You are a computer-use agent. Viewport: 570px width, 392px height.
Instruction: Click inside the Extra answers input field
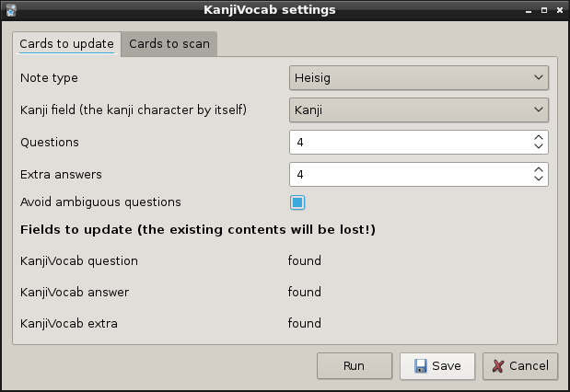click(405, 175)
